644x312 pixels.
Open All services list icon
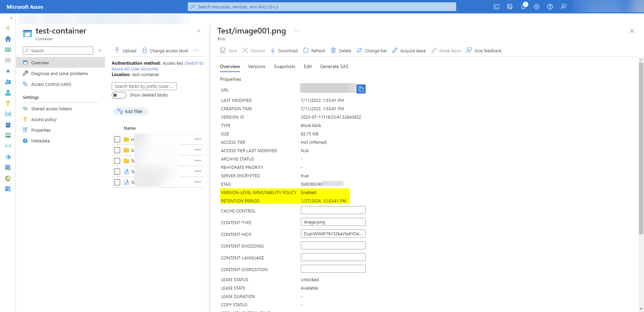(x=8, y=60)
